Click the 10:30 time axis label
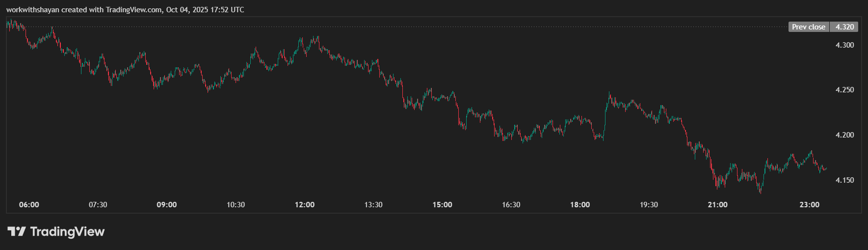The width and height of the screenshot is (868, 250). (236, 205)
